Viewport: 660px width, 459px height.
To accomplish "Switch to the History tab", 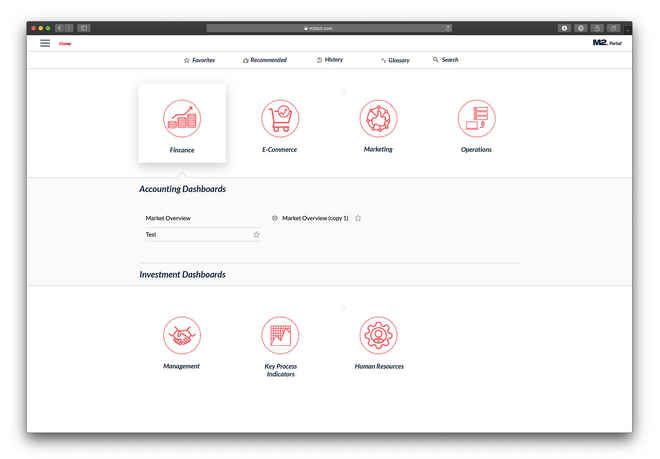I will click(x=329, y=60).
